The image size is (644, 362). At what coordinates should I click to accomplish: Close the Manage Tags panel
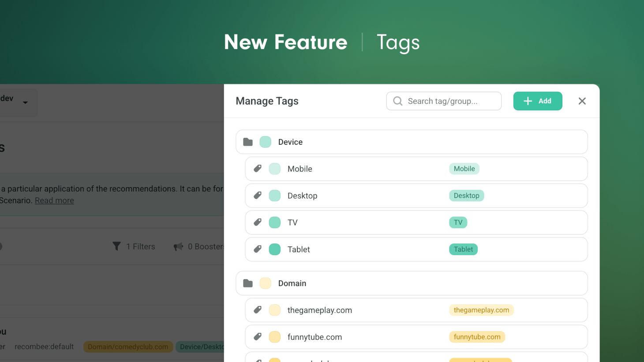(x=582, y=101)
